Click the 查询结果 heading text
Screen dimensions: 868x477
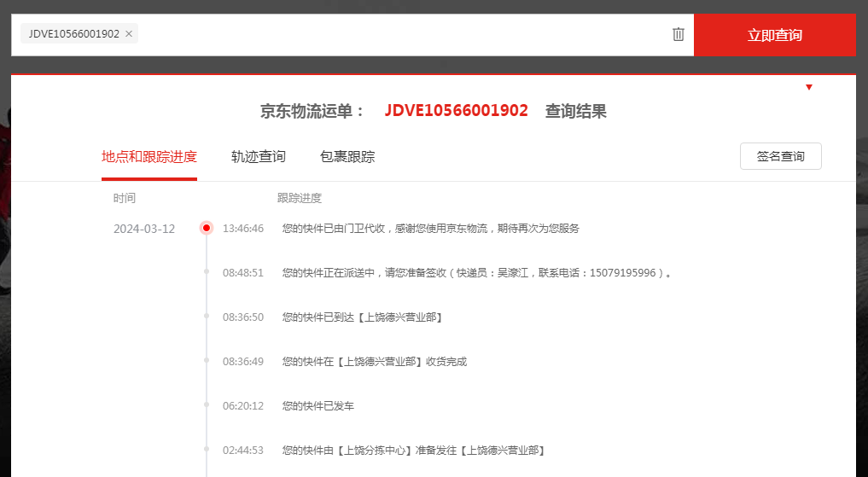576,111
